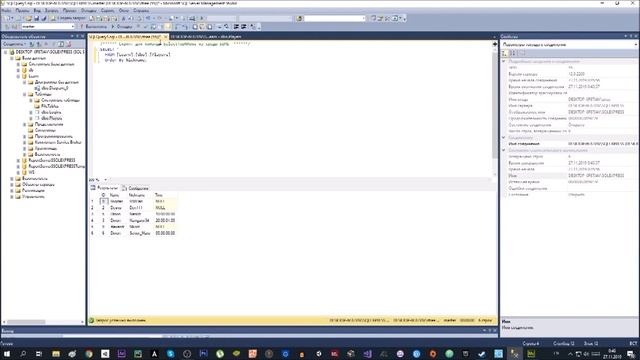This screenshot has height=360, width=640.
Task: Click the Open File folder icon in toolbar
Action: pyautogui.click(x=29, y=18)
